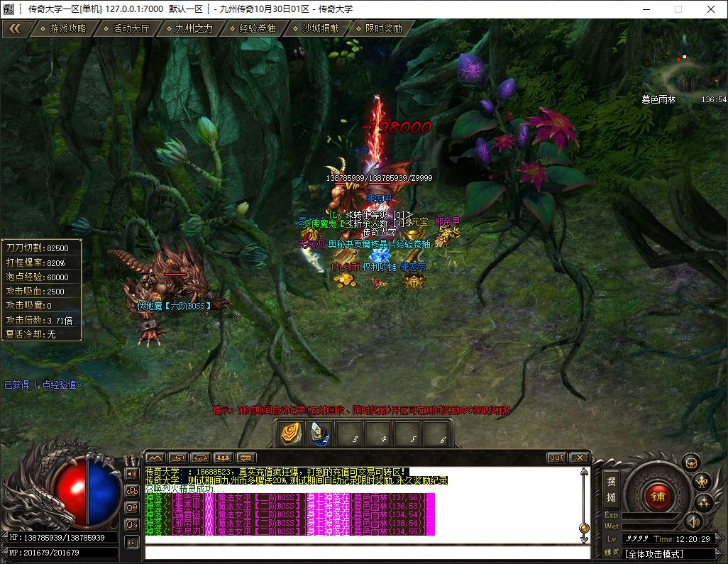Use the blue scroll item in hotbar slot 2
The width and height of the screenshot is (728, 564).
[x=320, y=433]
